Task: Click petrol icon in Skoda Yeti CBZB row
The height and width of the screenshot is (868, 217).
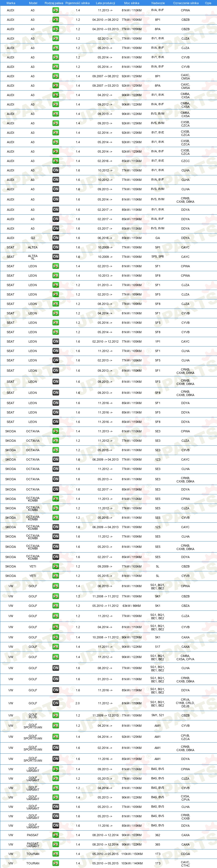Action: click(56, 566)
